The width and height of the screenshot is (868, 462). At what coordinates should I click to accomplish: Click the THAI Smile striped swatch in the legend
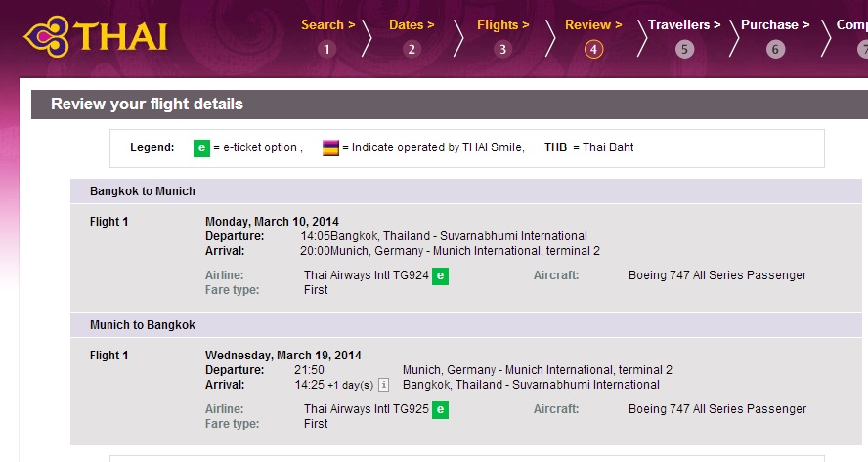point(330,148)
